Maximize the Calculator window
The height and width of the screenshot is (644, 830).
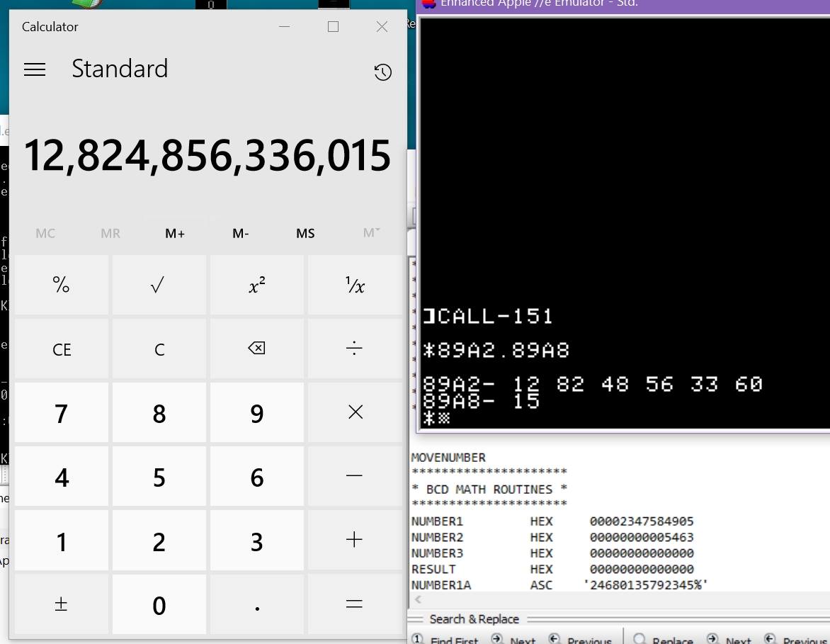[x=333, y=26]
